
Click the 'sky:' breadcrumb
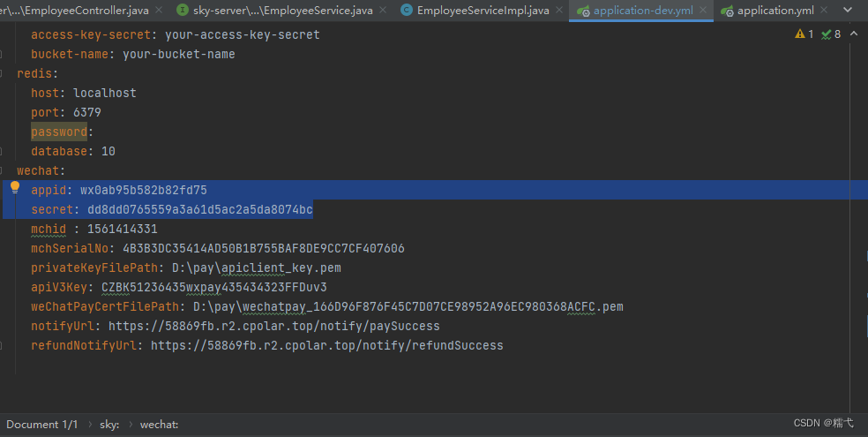click(x=109, y=425)
